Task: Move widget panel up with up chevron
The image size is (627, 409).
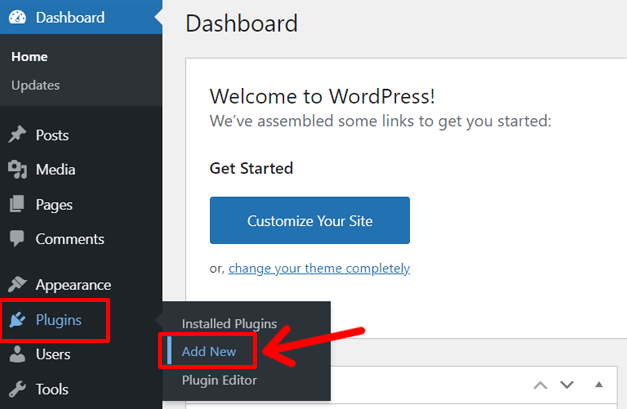Action: point(540,385)
